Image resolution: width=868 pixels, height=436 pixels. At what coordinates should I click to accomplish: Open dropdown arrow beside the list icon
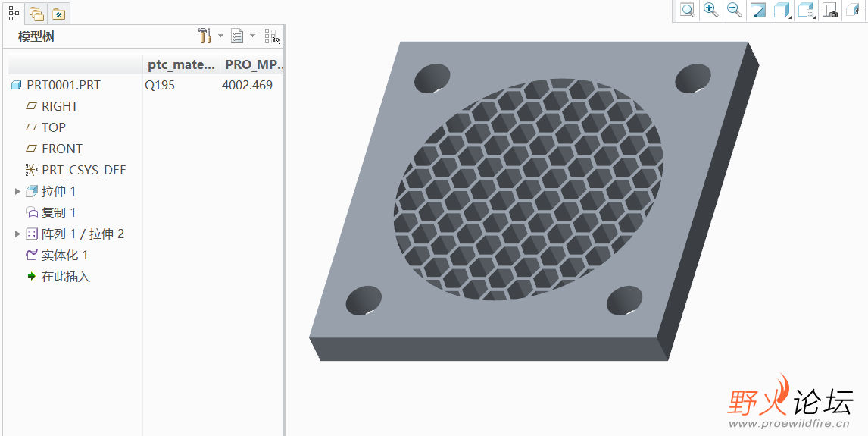pyautogui.click(x=252, y=36)
